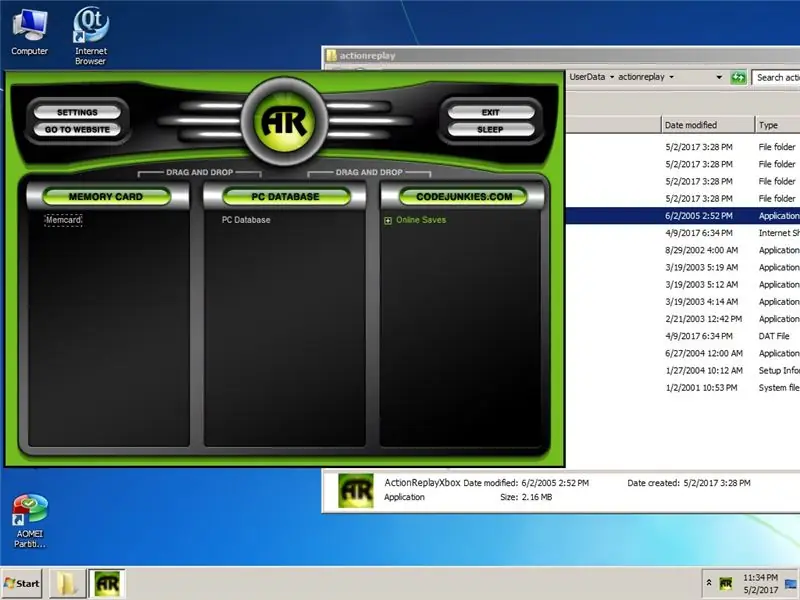This screenshot has height=600, width=800.
Task: Click the round AR logo in Action Replay
Action: tap(284, 121)
